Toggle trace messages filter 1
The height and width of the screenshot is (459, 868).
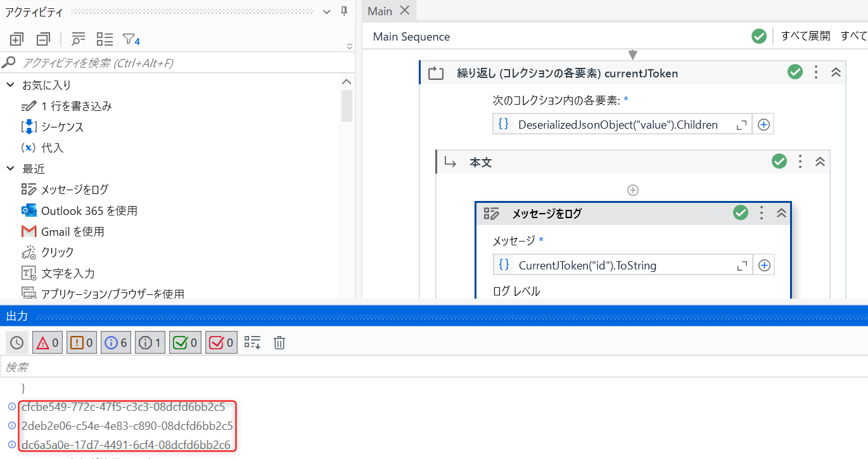pos(150,343)
